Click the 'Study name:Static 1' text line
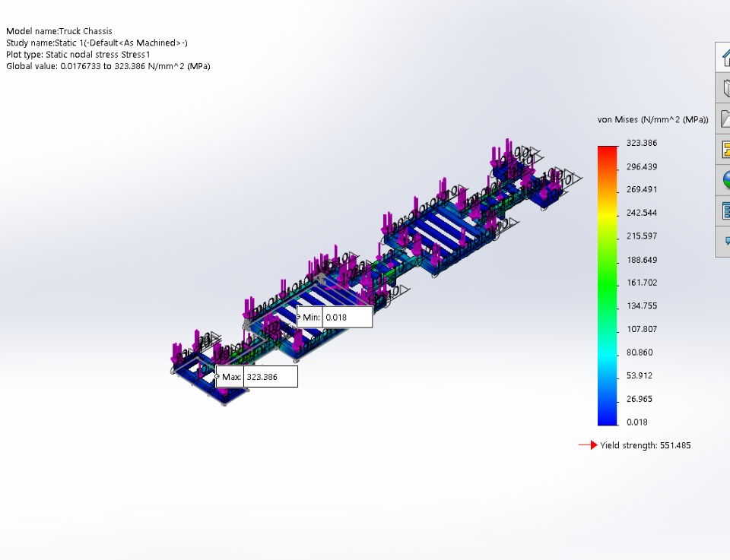The image size is (730, 560). [x=97, y=43]
